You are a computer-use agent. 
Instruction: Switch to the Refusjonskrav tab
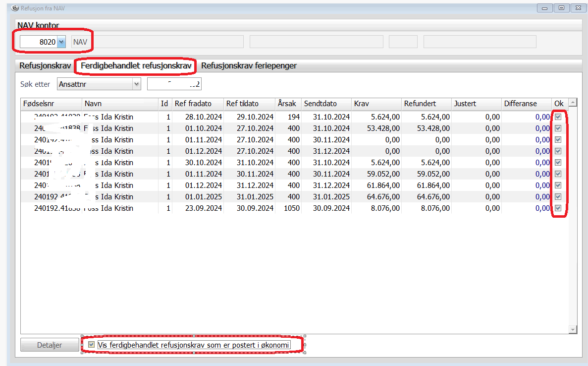[45, 65]
